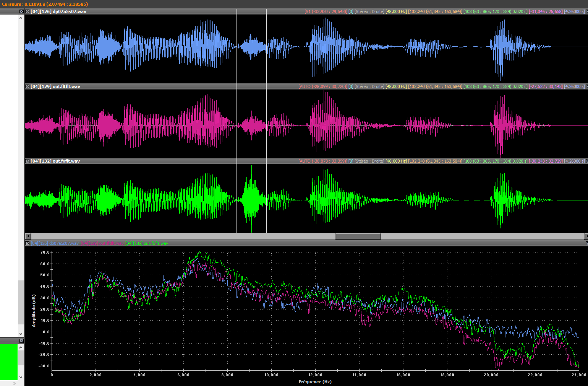Select the dp07a5s07.wav track title
The height and width of the screenshot is (386, 588).
pyautogui.click(x=58, y=11)
